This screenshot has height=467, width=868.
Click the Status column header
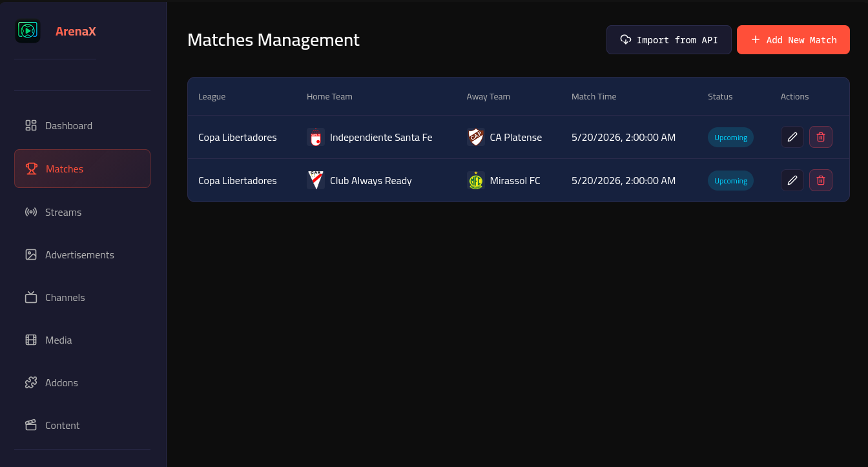coord(720,96)
